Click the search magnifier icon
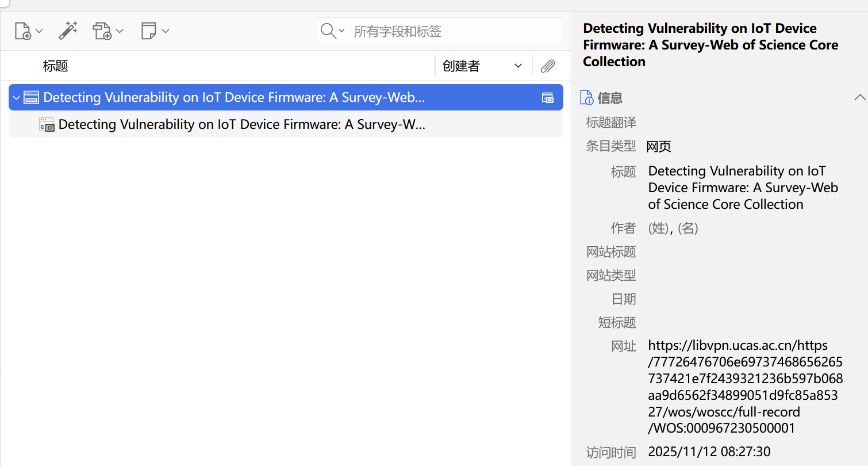Image resolution: width=868 pixels, height=466 pixels. [x=328, y=31]
